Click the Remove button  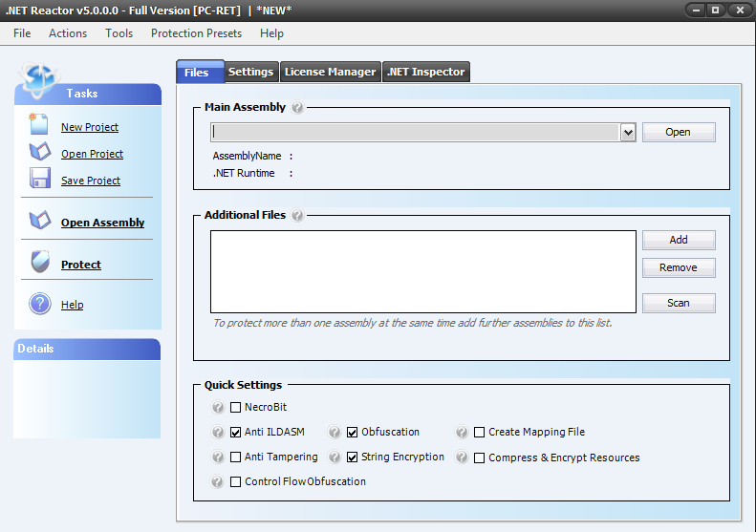(x=679, y=268)
